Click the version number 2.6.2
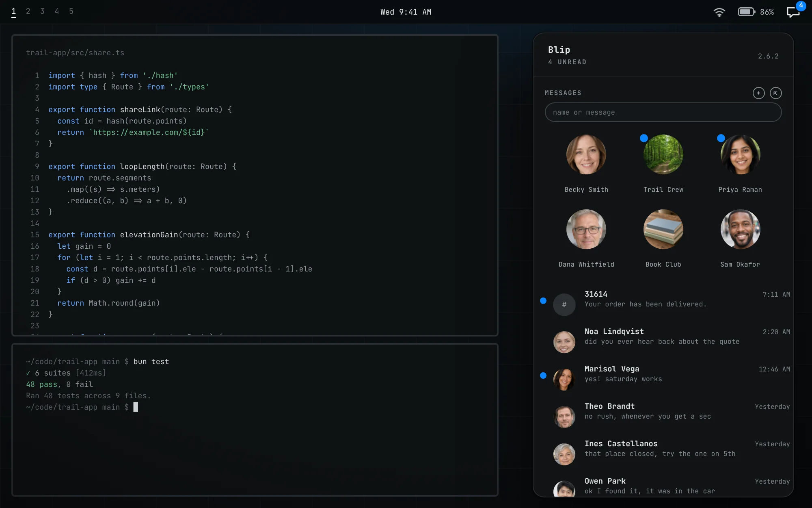 768,56
